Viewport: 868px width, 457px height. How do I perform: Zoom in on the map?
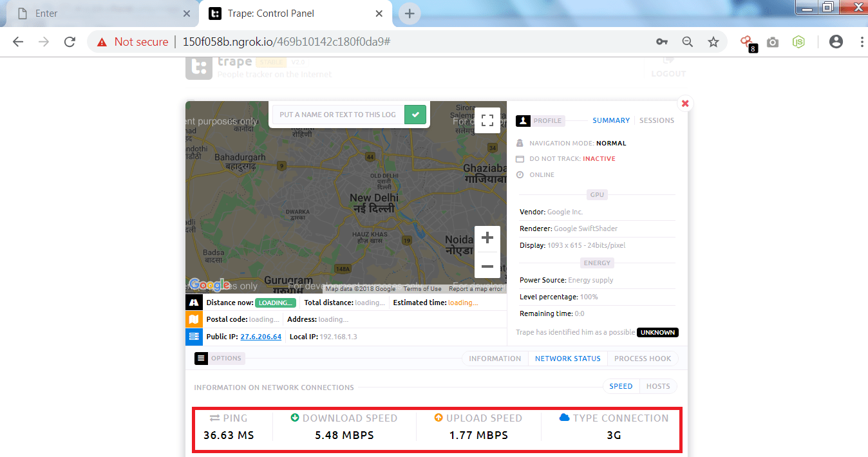pyautogui.click(x=487, y=238)
